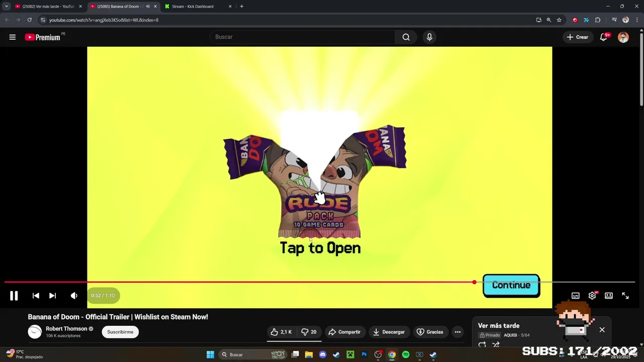The height and width of the screenshot is (362, 644).
Task: Click the Compartir share button
Action: click(345, 332)
